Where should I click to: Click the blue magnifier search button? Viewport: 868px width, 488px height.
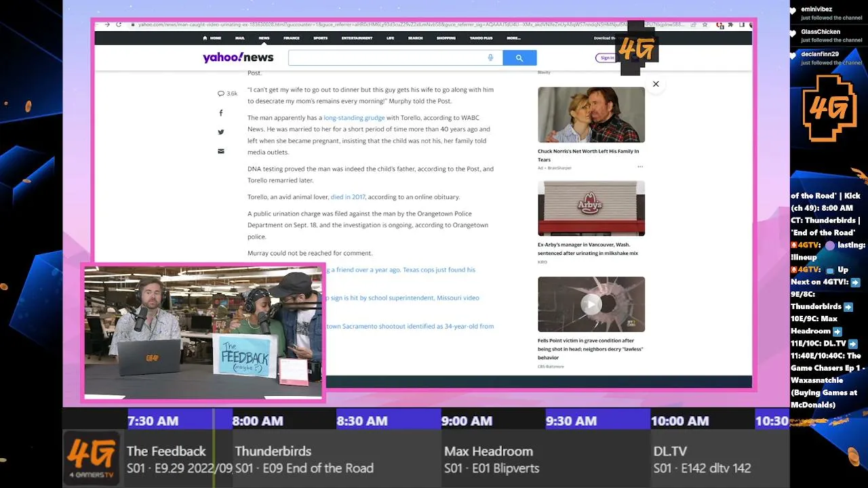tap(519, 58)
